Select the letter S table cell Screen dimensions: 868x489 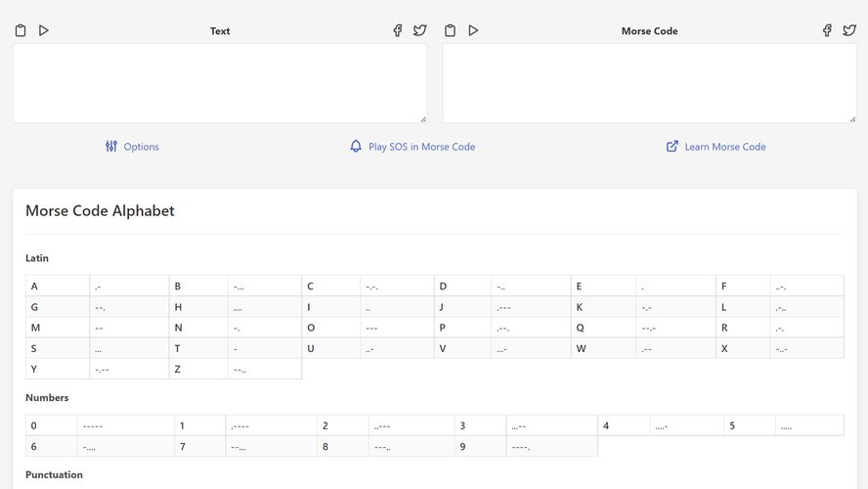57,348
